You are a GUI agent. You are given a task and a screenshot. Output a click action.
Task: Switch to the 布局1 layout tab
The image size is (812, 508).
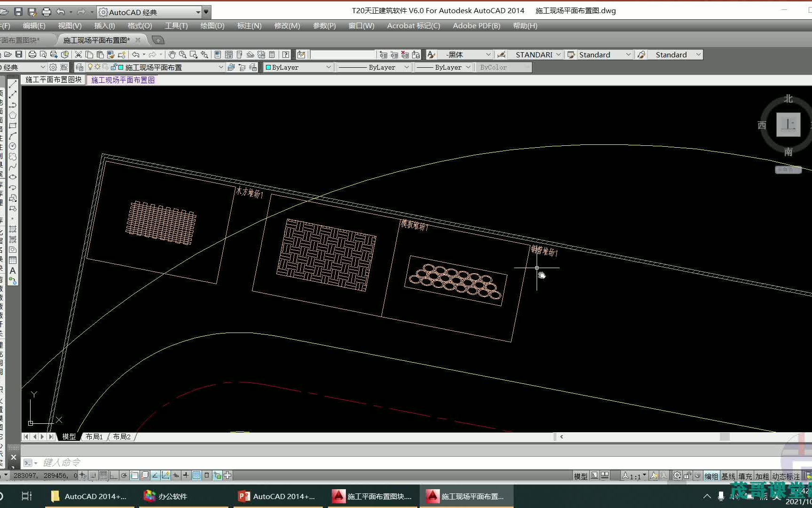pos(94,437)
